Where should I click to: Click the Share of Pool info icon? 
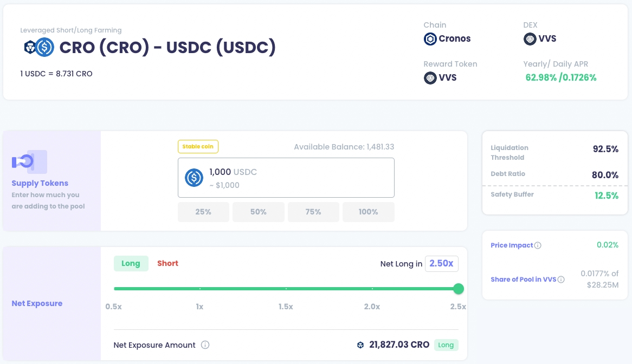(x=561, y=279)
